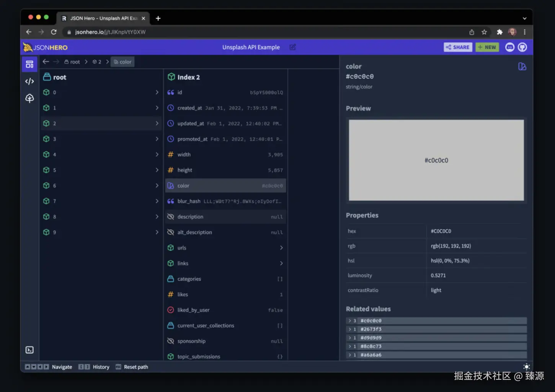
Task: Open the Discord icon in the header
Action: 509,47
